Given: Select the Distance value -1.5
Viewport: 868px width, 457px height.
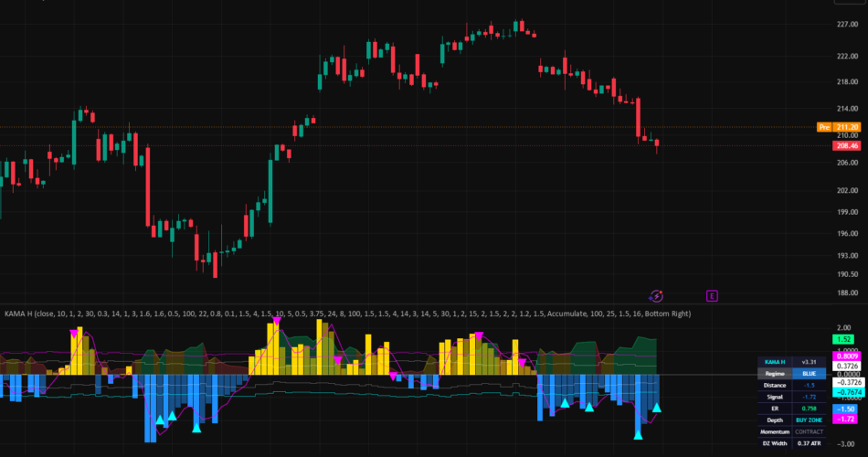Looking at the screenshot, I should pos(809,385).
